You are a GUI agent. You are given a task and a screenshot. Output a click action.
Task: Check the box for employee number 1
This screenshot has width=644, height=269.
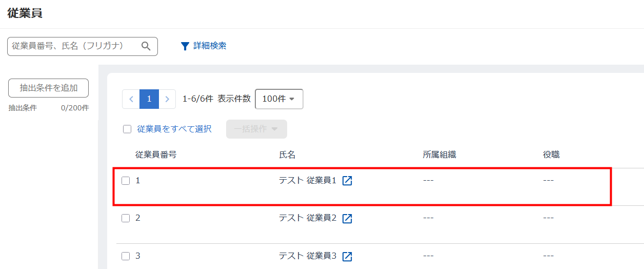[x=126, y=181]
